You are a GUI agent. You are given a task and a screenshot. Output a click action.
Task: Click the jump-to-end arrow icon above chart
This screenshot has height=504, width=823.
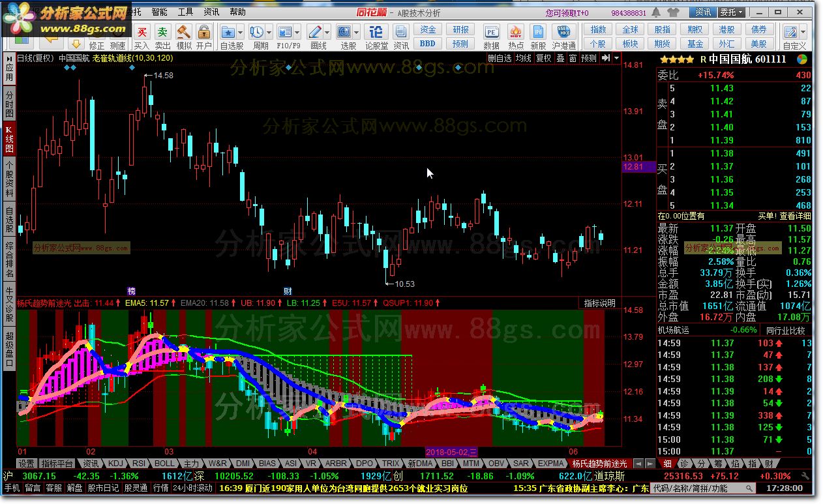coord(606,58)
